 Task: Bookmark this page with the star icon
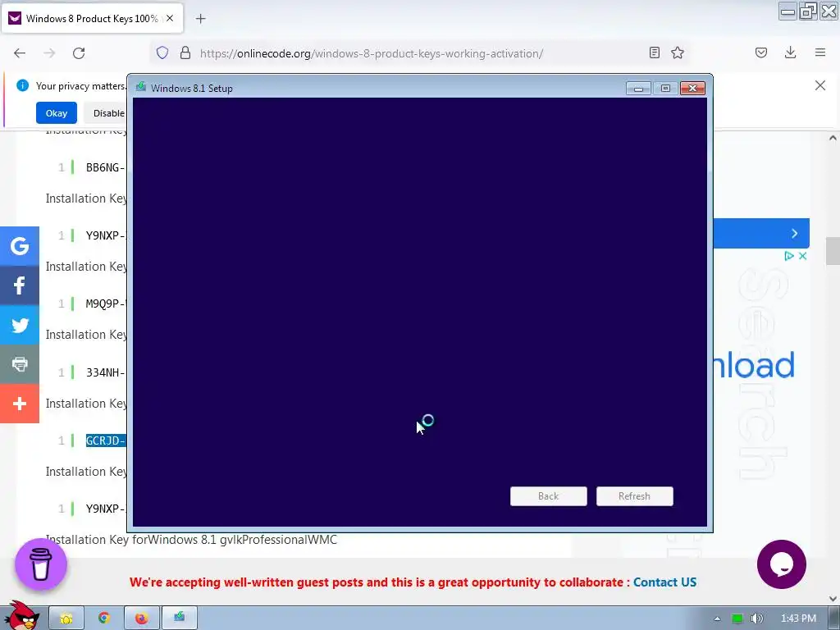[678, 52]
